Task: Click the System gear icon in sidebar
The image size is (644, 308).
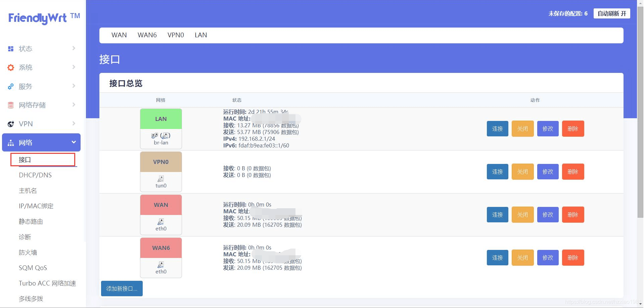Action: click(x=11, y=68)
